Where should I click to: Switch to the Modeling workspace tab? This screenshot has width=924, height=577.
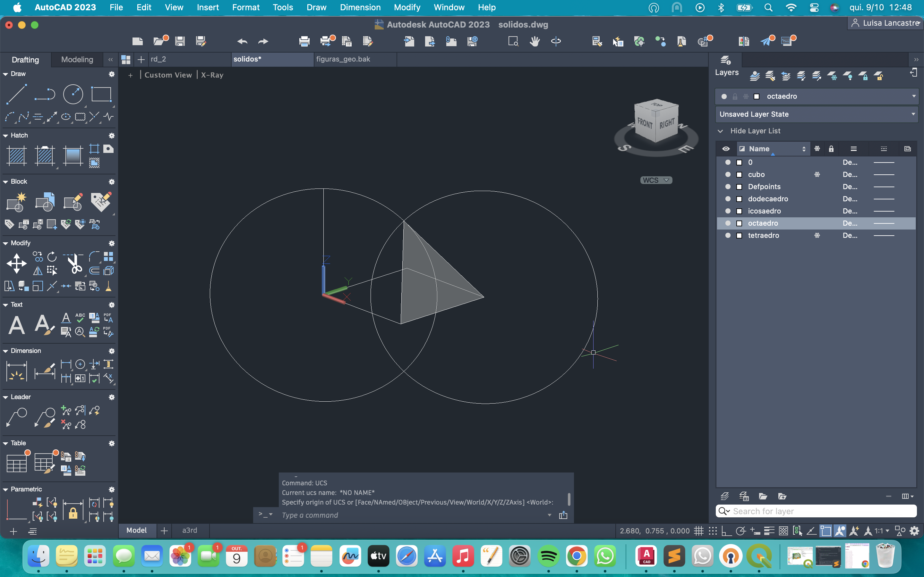(x=77, y=60)
